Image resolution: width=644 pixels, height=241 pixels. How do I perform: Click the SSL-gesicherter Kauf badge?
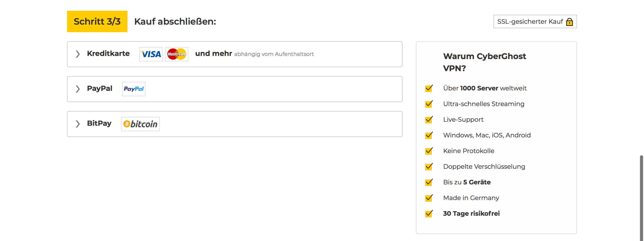[535, 21]
